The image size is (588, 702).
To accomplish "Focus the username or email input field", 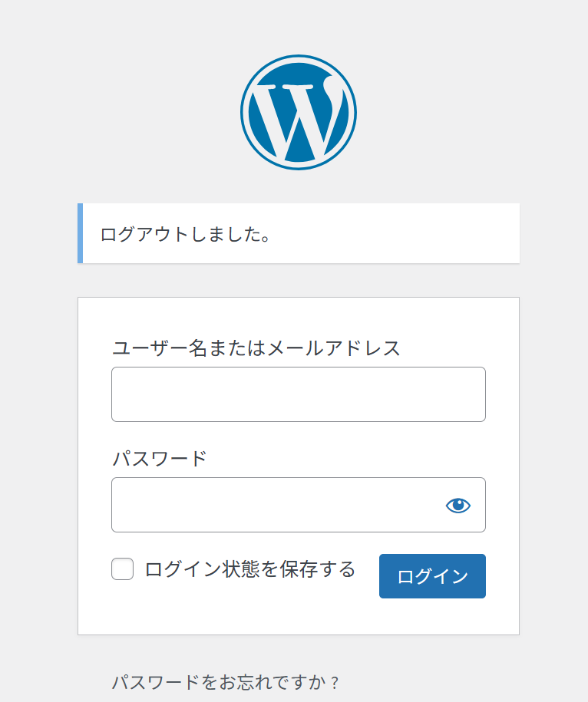I will click(x=299, y=394).
